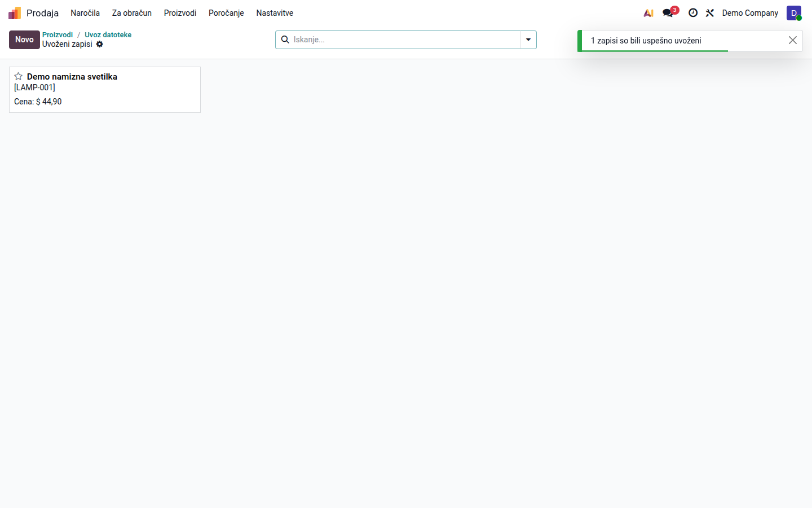Open the Nastavitve menu

275,13
